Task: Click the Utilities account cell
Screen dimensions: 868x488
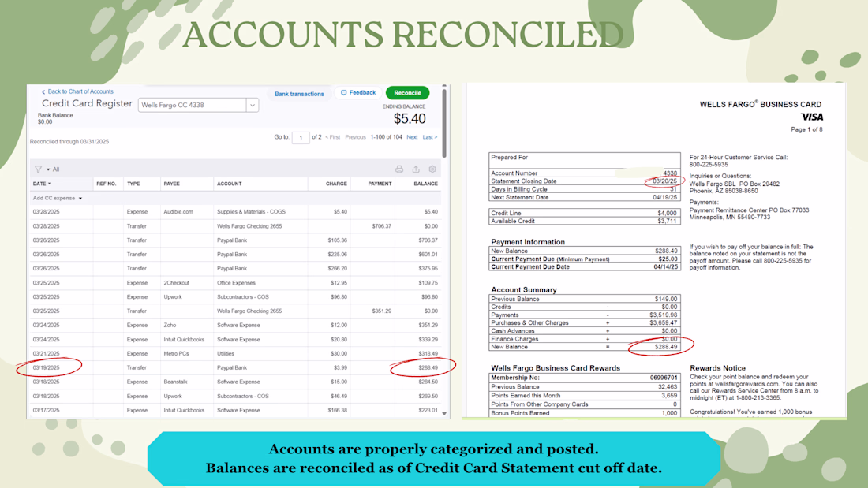Action: coord(226,353)
